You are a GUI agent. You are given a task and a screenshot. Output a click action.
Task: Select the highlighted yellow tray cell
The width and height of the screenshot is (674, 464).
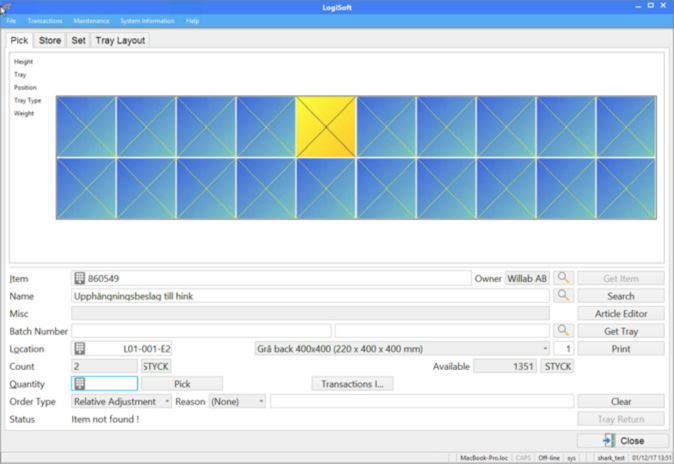click(x=326, y=127)
